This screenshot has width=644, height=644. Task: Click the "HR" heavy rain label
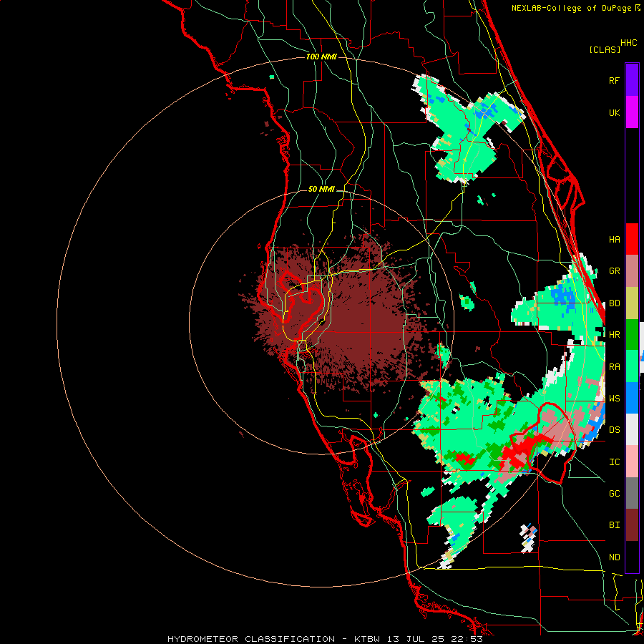point(614,335)
